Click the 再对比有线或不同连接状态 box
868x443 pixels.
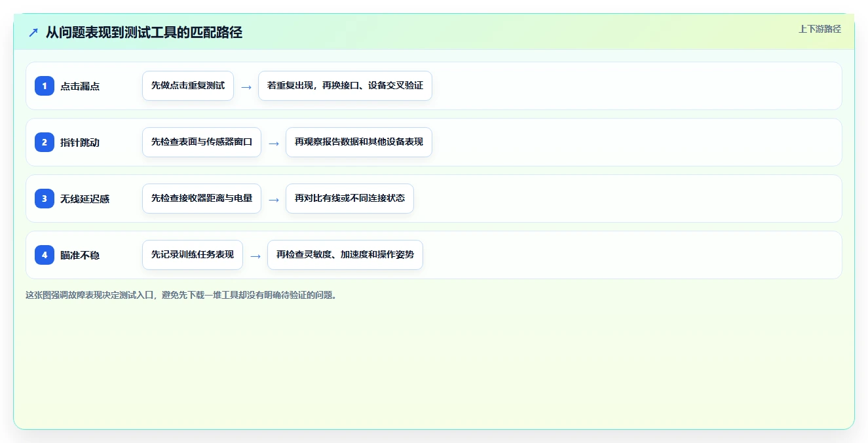[350, 199]
